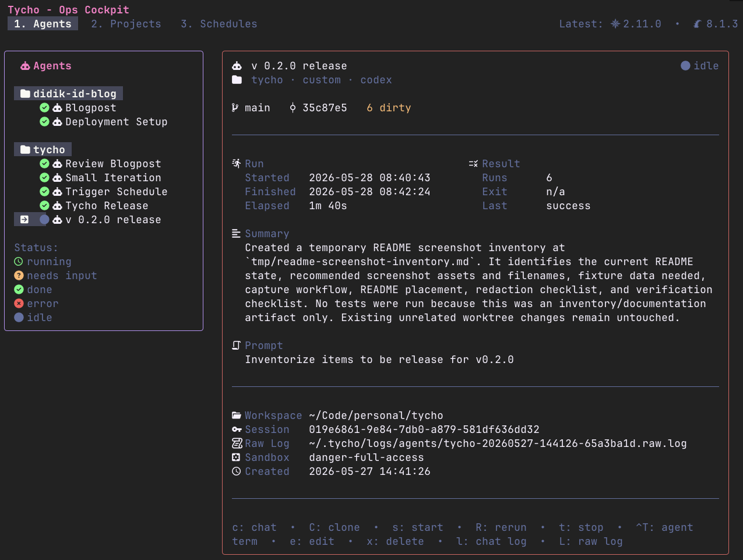Click the C: clone shortcut
The height and width of the screenshot is (560, 743).
pyautogui.click(x=334, y=527)
